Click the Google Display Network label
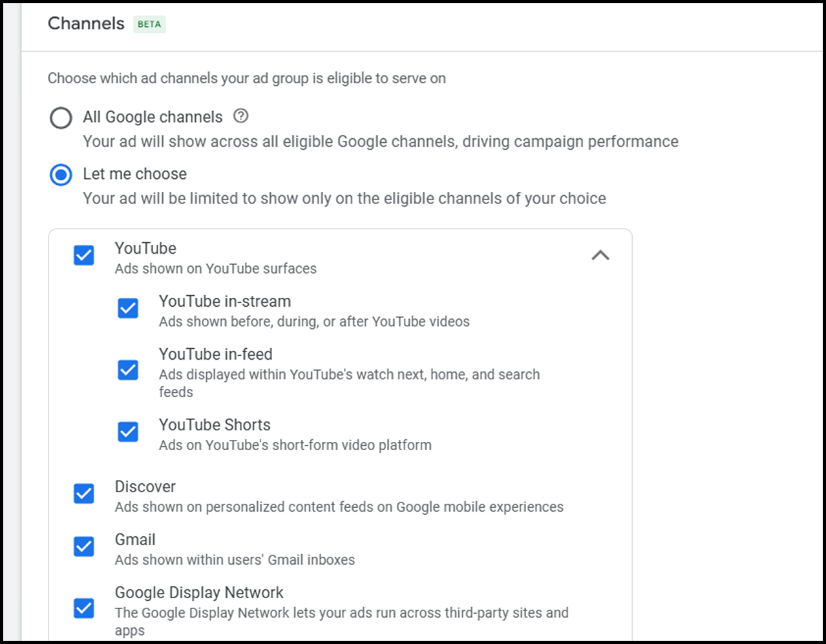 pyautogui.click(x=199, y=593)
